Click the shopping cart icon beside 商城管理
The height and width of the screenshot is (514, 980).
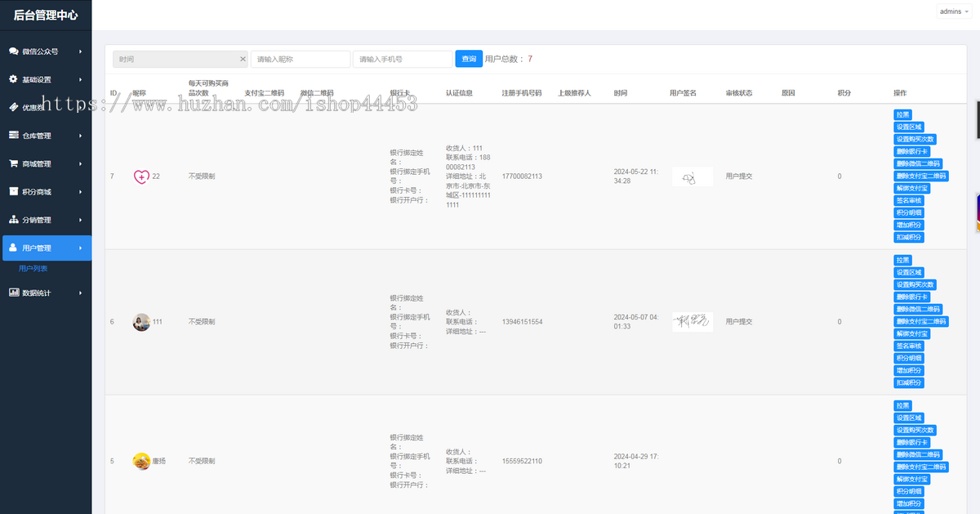pyautogui.click(x=14, y=163)
